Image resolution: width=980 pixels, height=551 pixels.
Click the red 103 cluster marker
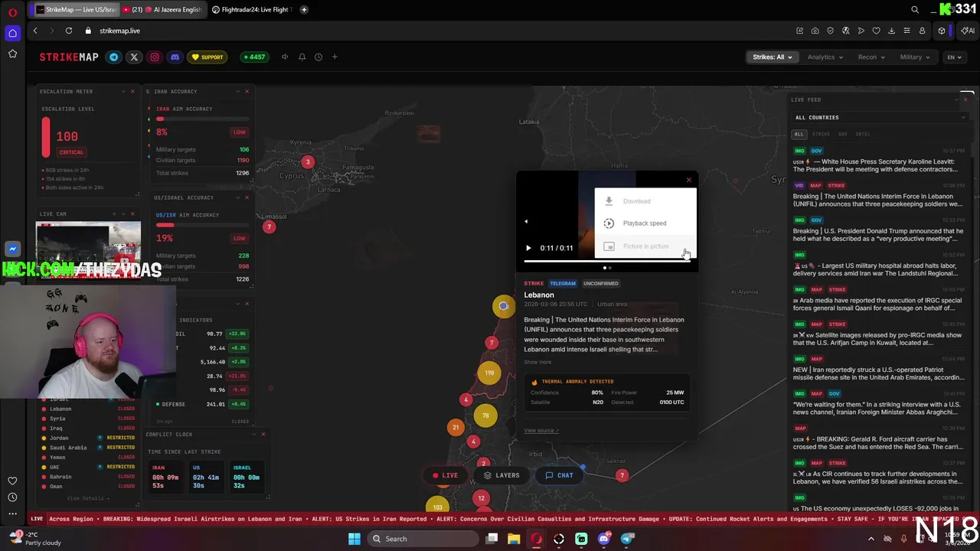pos(437,506)
